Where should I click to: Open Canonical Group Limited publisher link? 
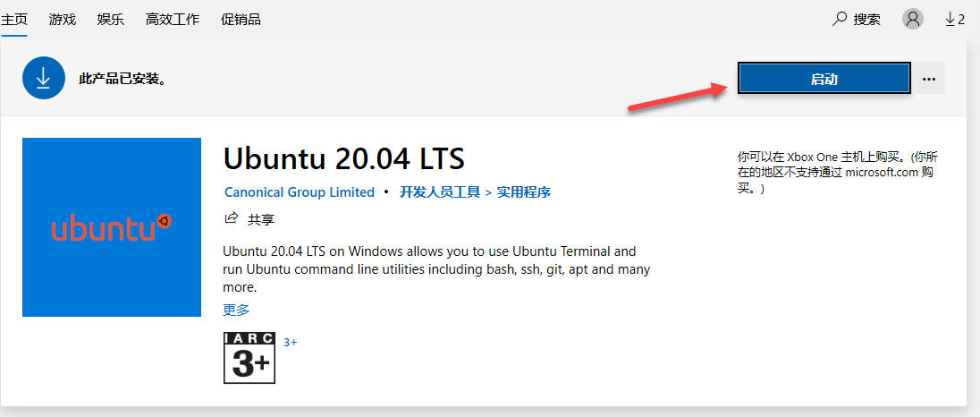tap(299, 192)
